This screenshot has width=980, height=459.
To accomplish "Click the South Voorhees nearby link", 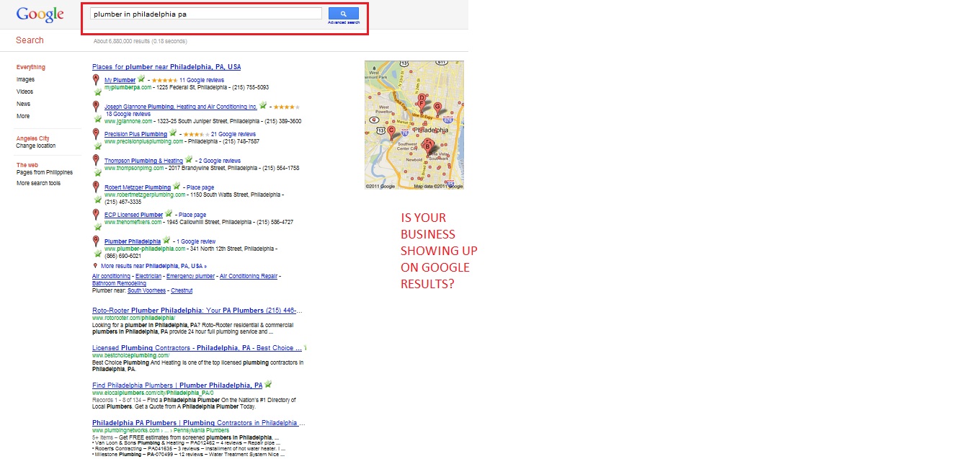I will pyautogui.click(x=147, y=290).
